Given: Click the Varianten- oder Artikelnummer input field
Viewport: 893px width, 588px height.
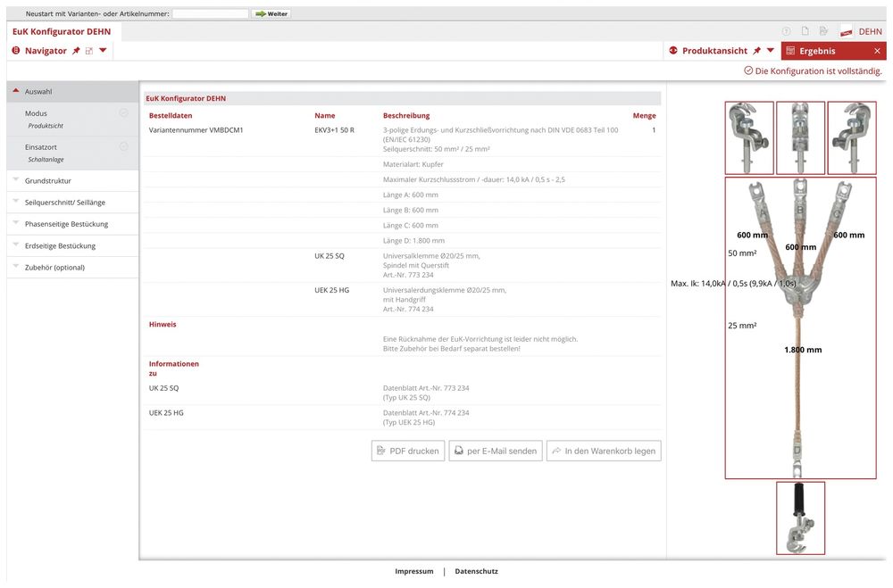Looking at the screenshot, I should (x=210, y=13).
